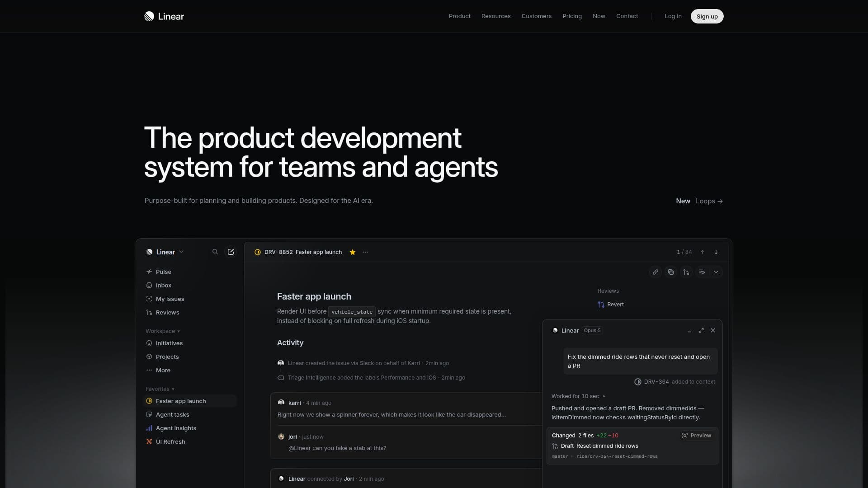Click the Contact nav link
This screenshot has width=868, height=488.
[627, 16]
